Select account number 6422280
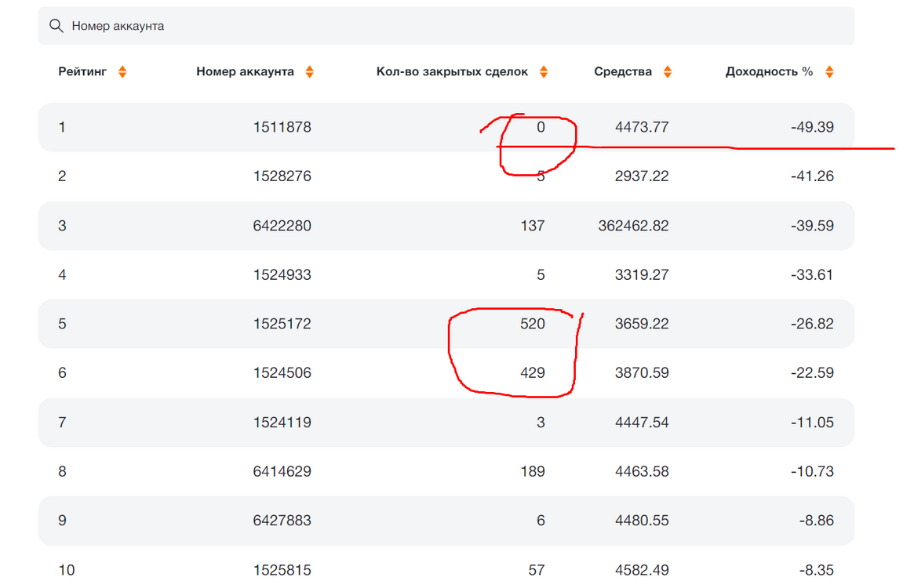The width and height of the screenshot is (914, 588). point(282,226)
